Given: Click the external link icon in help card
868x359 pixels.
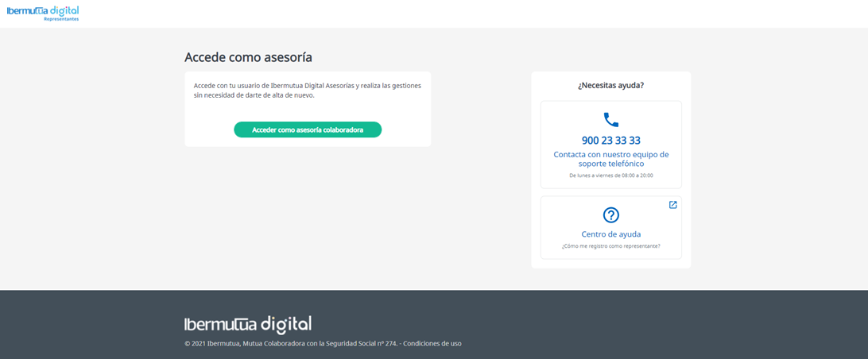Looking at the screenshot, I should [672, 205].
